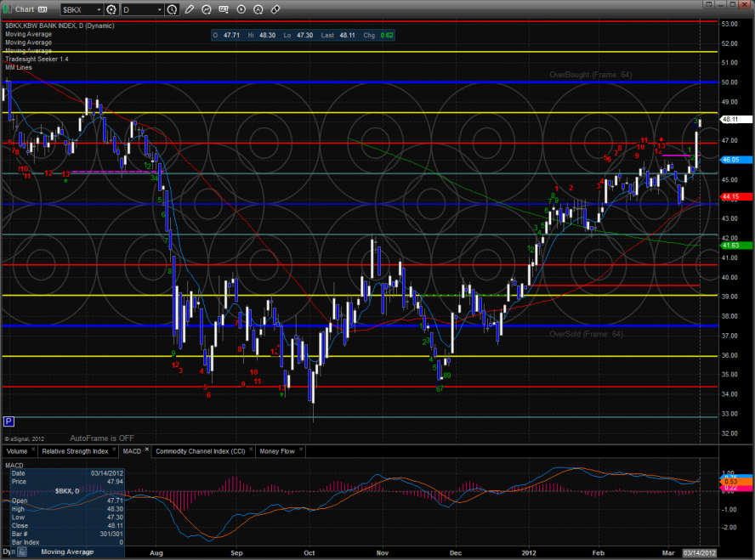
Task: Open the symbol settings gear icon
Action: 112,10
